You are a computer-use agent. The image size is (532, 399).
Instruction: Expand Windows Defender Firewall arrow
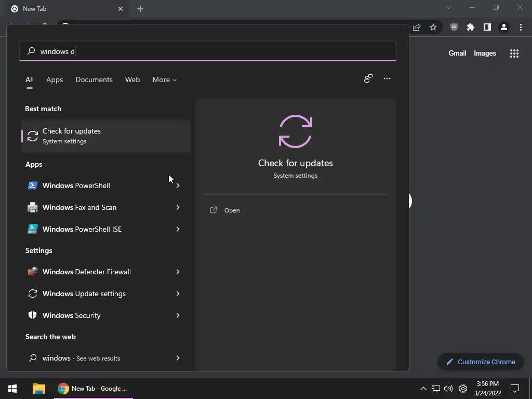pos(178,272)
